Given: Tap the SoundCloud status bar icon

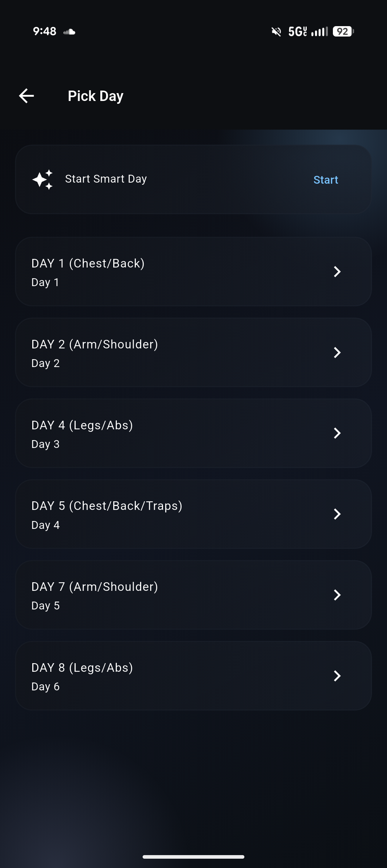Looking at the screenshot, I should pyautogui.click(x=69, y=32).
